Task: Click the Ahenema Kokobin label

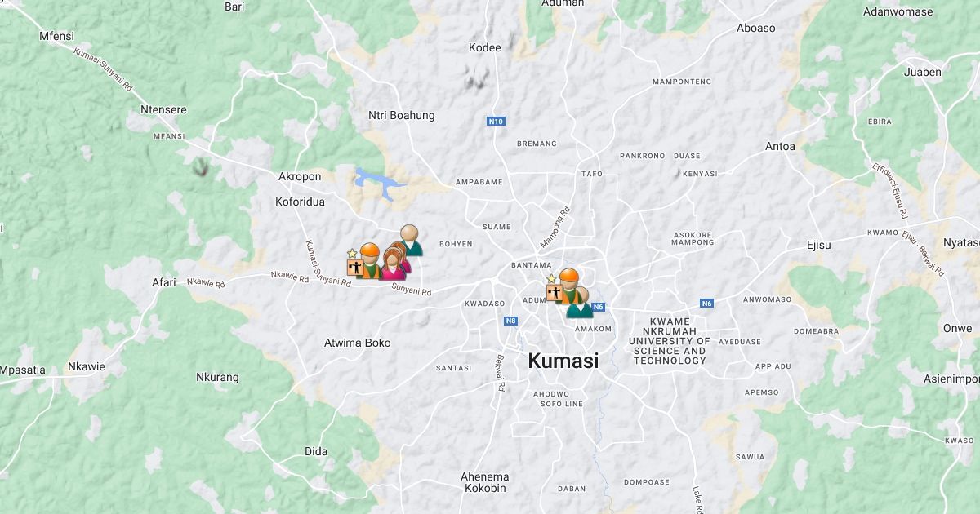Action: coord(485,482)
